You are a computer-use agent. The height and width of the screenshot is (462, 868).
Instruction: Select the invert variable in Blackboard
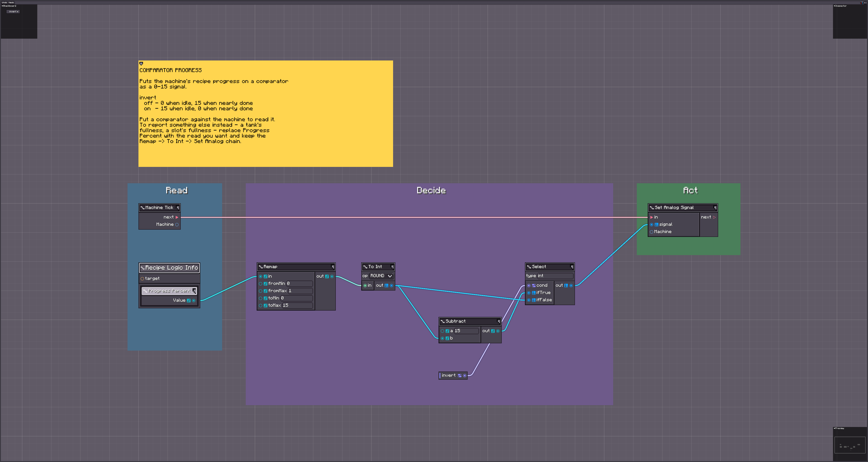13,11
